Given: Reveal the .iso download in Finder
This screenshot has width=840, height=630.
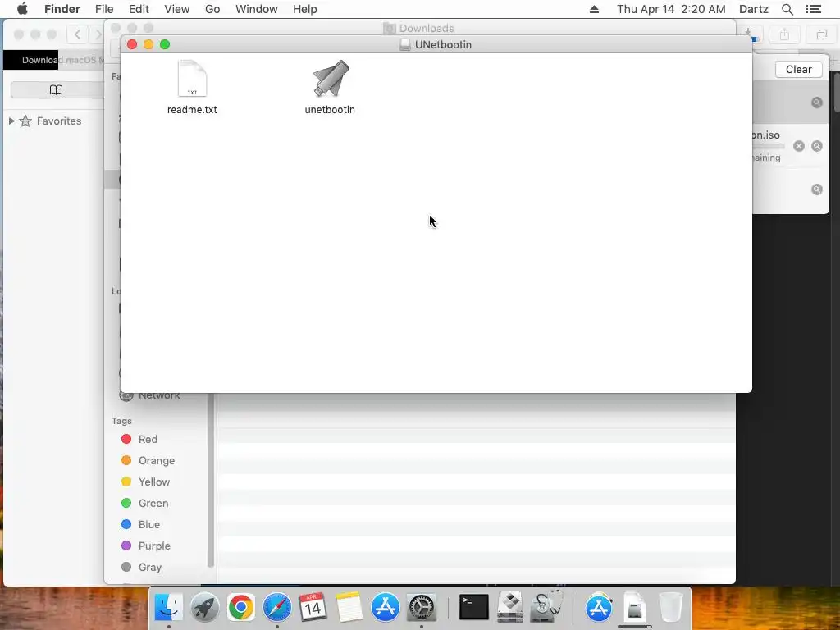Looking at the screenshot, I should (x=817, y=146).
